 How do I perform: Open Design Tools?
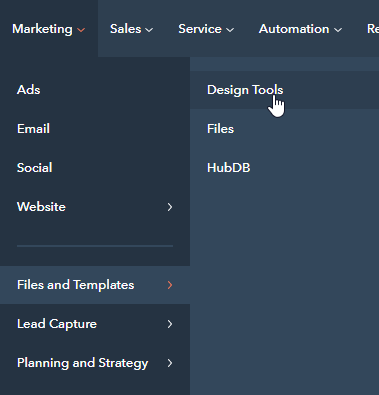tap(284, 90)
